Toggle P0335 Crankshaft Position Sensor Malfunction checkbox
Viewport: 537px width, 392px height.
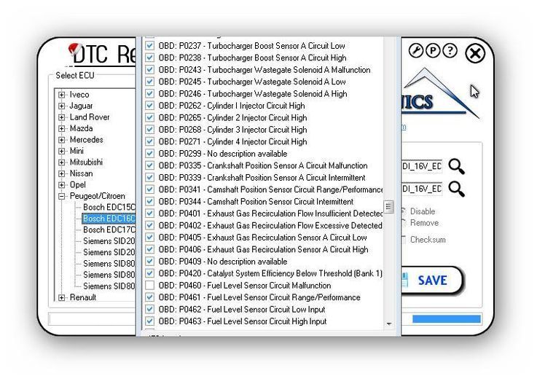tap(149, 165)
